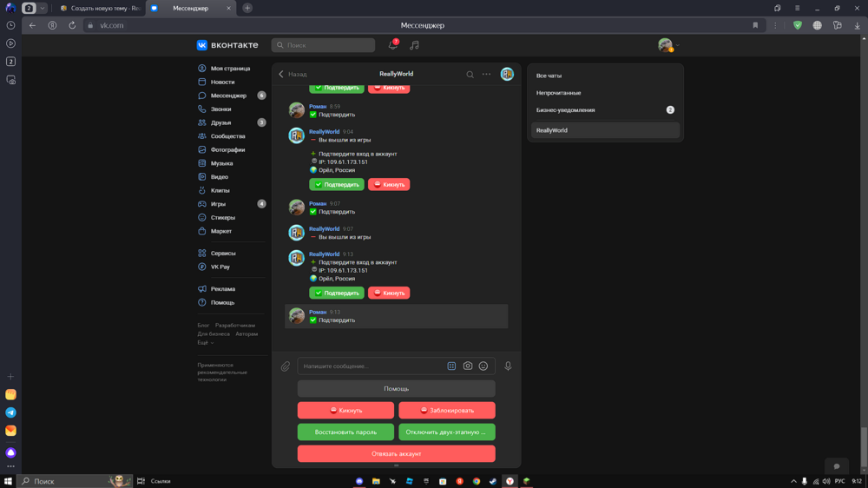Click Подтвердить under the 9:13 login request
The image size is (868, 488).
337,293
